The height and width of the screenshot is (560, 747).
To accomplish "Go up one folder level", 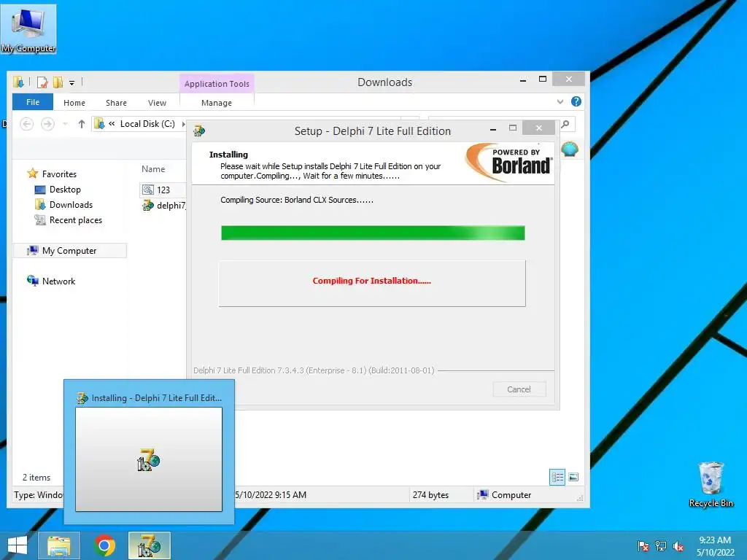I will 82,124.
